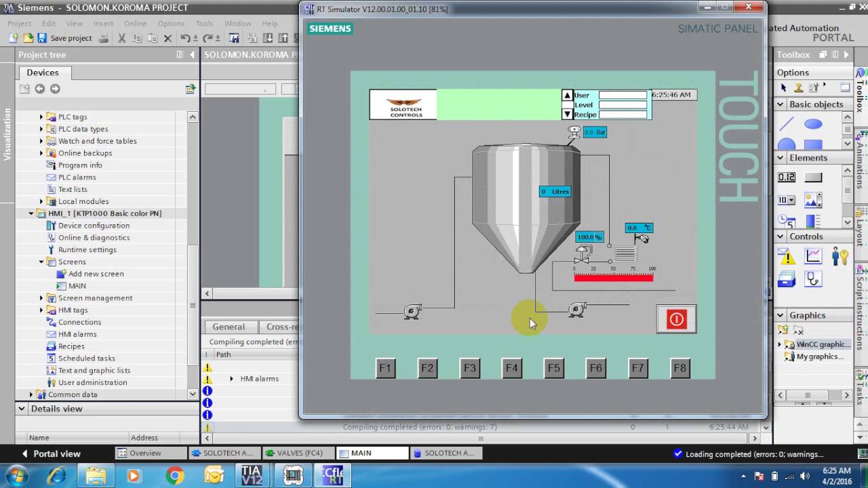868x488 pixels.
Task: Expand the Screen management folder
Action: [41, 298]
